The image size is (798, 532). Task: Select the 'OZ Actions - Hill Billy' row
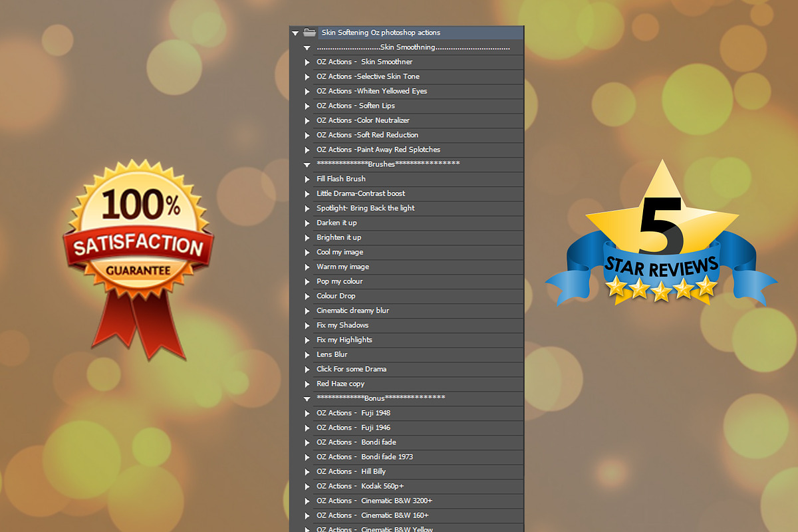[418, 471]
